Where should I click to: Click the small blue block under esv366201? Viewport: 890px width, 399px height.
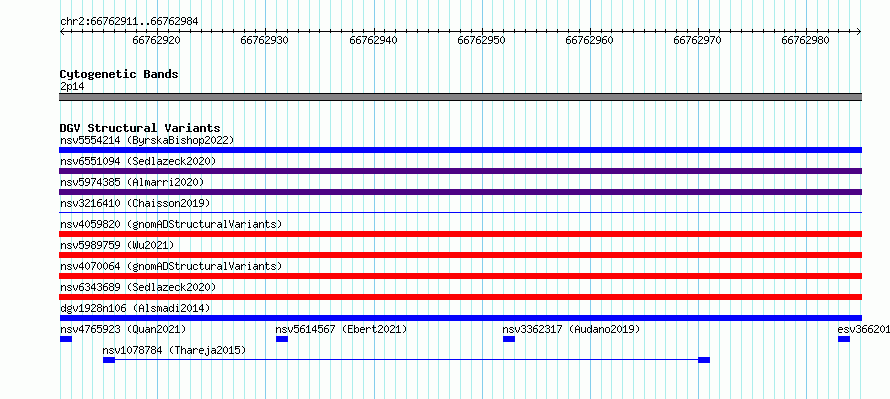coord(844,339)
